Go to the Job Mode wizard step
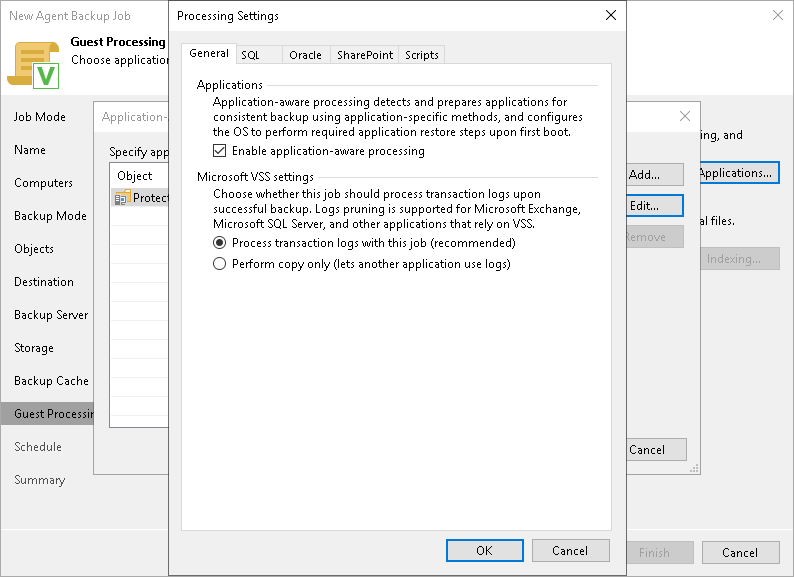794x577 pixels. pyautogui.click(x=40, y=117)
